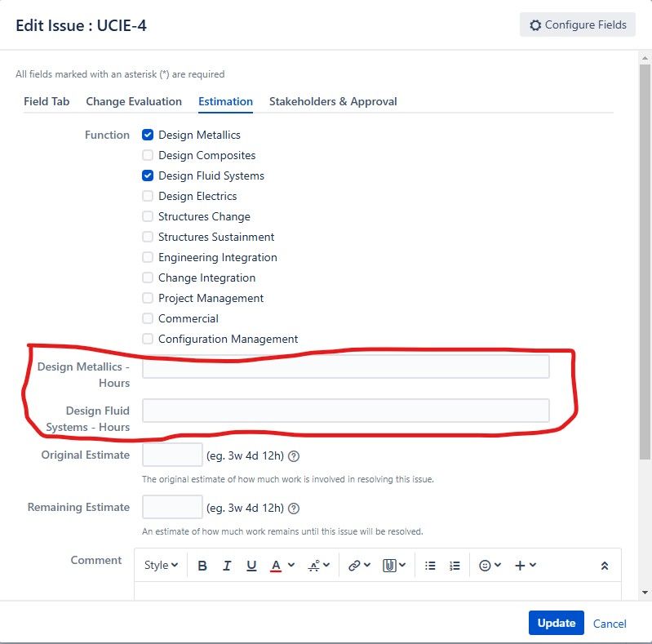Click the Original Estimate input field
The width and height of the screenshot is (652, 644).
tap(172, 455)
